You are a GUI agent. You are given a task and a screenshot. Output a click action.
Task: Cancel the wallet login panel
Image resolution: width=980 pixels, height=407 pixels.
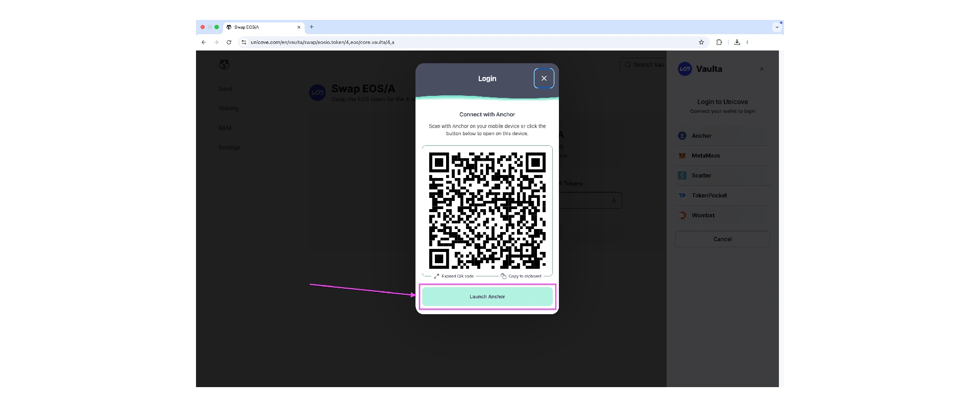tap(722, 239)
